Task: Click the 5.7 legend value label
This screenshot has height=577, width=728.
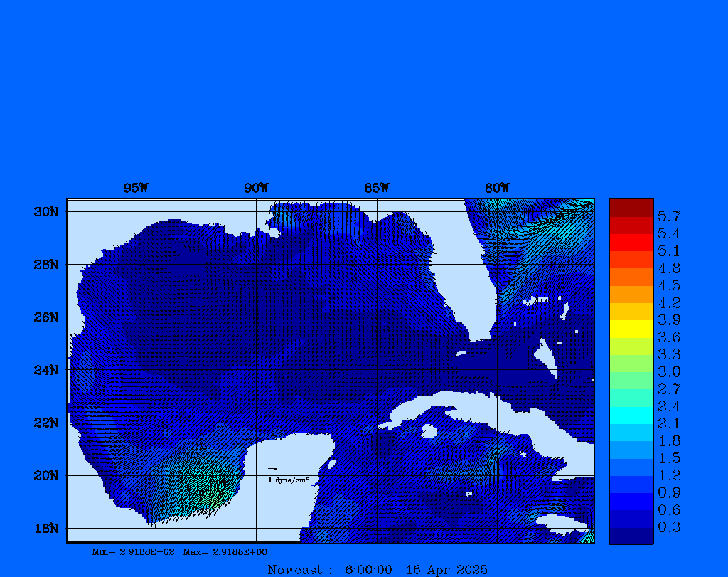Action: 669,216
